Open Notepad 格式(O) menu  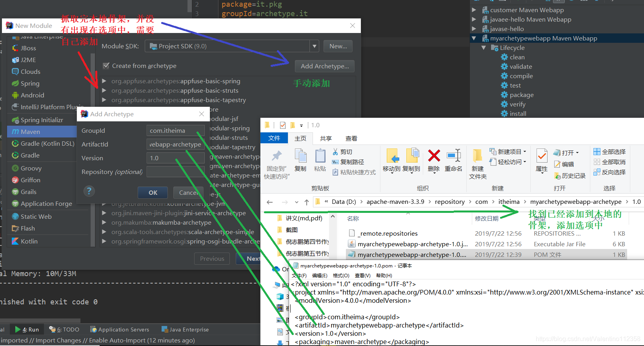click(x=341, y=275)
